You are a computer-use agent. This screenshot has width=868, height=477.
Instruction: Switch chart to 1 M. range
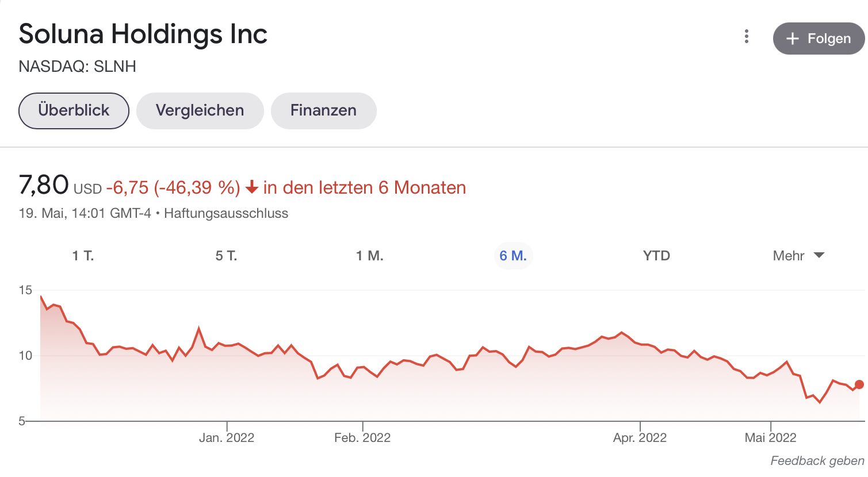[369, 256]
